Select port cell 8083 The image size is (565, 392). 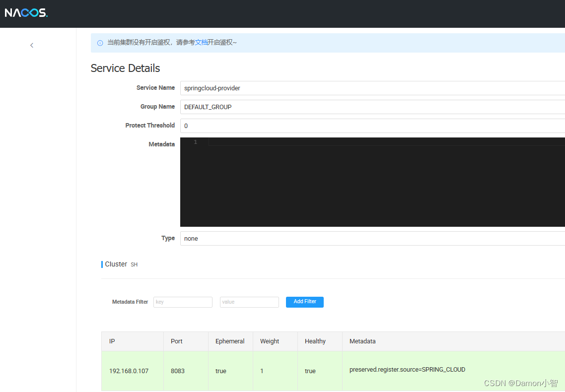click(186, 371)
